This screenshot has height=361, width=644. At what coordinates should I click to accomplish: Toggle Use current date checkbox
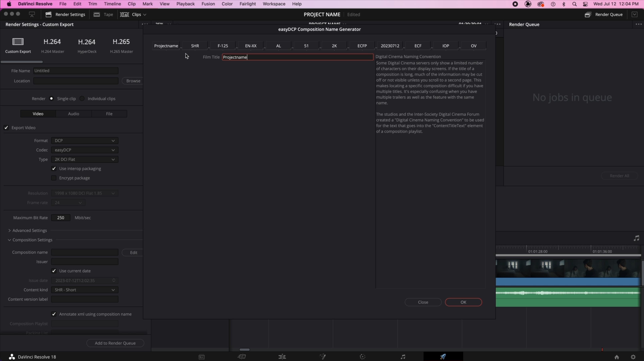click(54, 271)
